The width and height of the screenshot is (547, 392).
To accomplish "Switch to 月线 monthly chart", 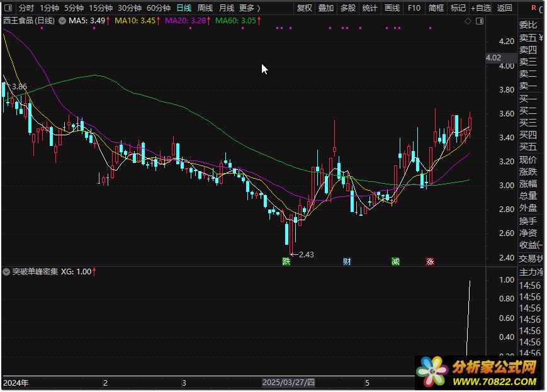I will coord(227,8).
